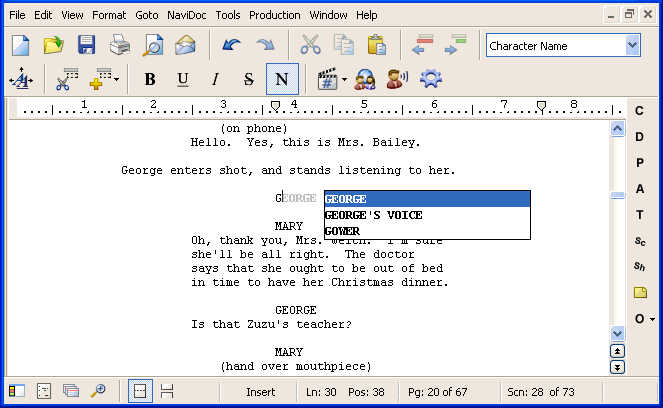
Task: Click the text-to-speech speaker icon
Action: click(397, 79)
